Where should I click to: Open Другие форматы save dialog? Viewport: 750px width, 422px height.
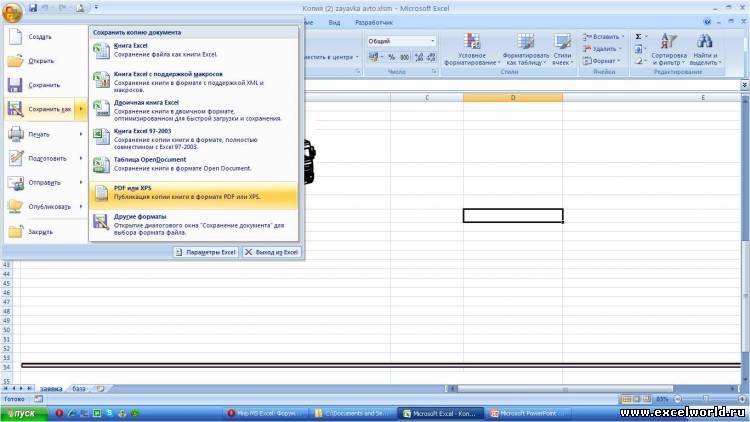point(194,224)
